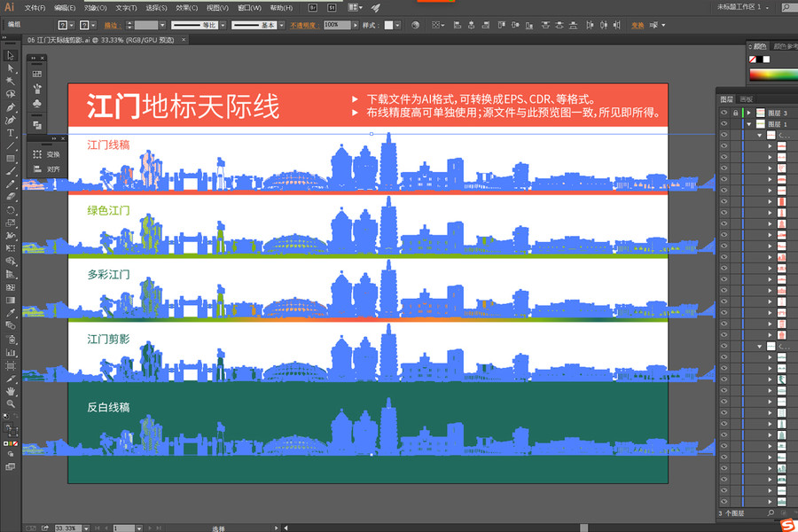Select the Rectangle tool
This screenshot has width=798, height=532.
10,159
